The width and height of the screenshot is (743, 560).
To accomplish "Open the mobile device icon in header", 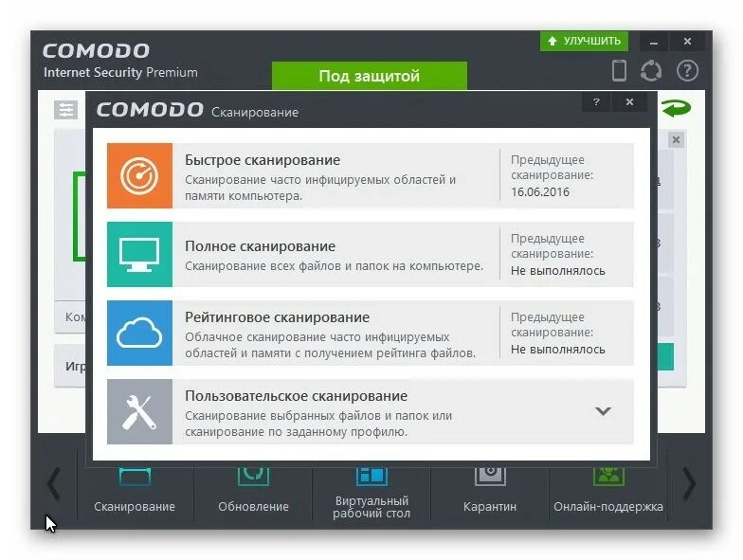I will (619, 71).
